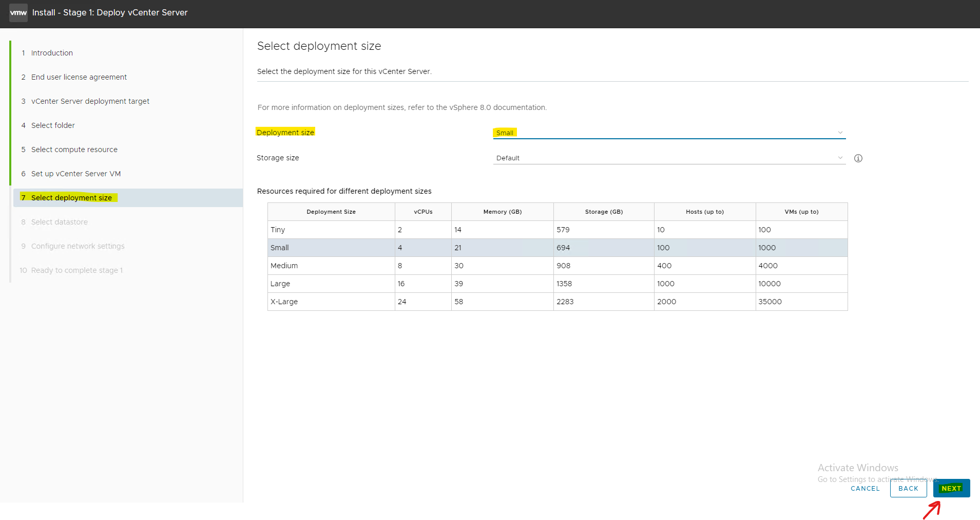Click the NEXT button
980x520 pixels.
(951, 488)
